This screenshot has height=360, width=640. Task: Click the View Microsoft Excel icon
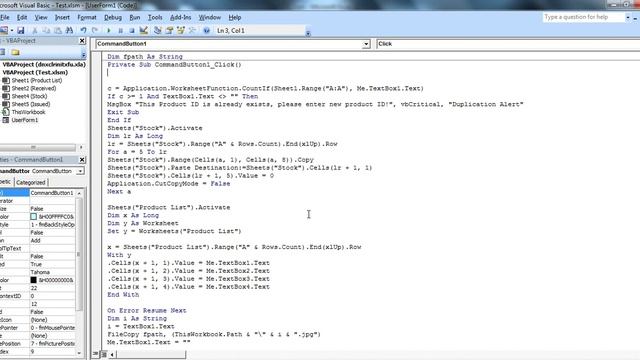(4, 30)
